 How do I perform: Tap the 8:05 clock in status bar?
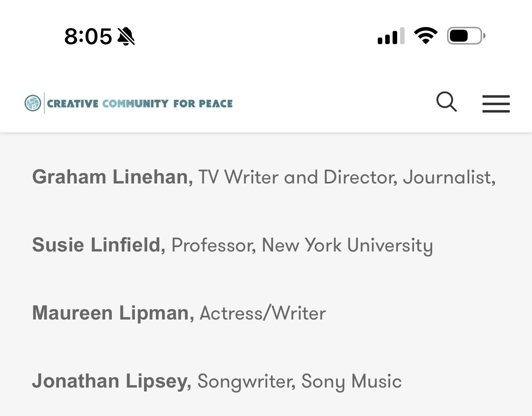pos(88,36)
